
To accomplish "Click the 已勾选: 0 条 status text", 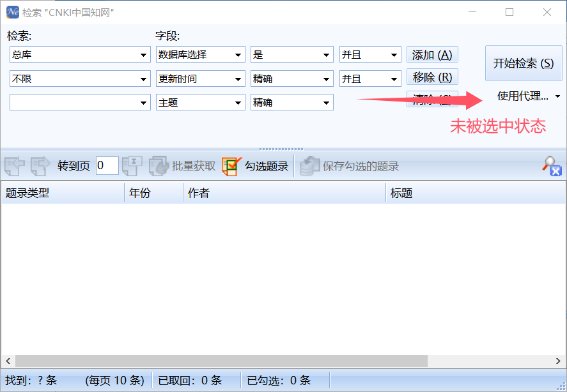I will point(279,380).
